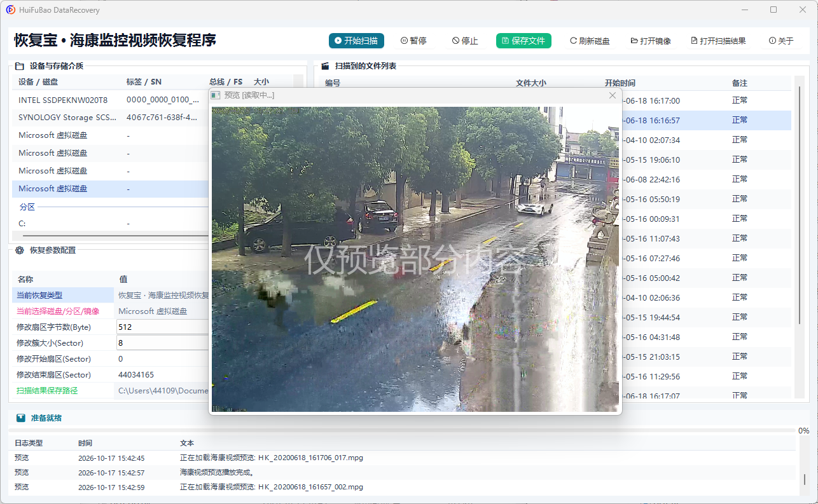The height and width of the screenshot is (504, 818).
Task: Open scan results with 打开扫描结果
Action: (x=718, y=41)
